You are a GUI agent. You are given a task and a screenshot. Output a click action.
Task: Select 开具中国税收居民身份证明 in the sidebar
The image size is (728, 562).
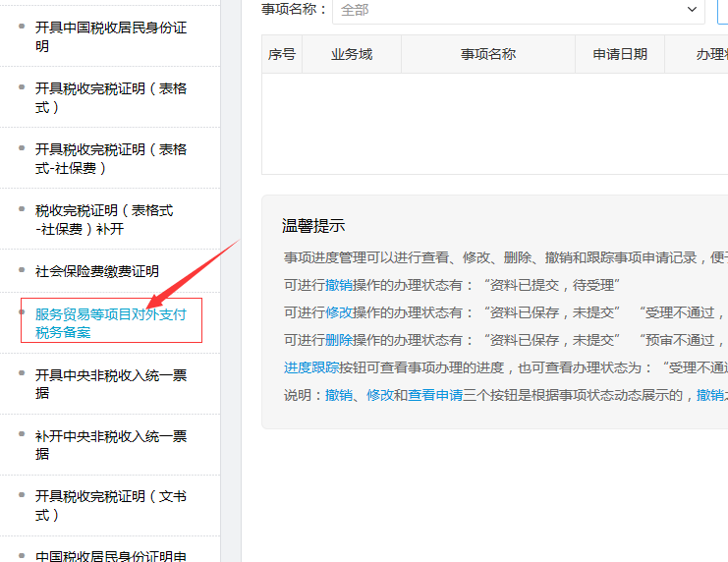[110, 37]
